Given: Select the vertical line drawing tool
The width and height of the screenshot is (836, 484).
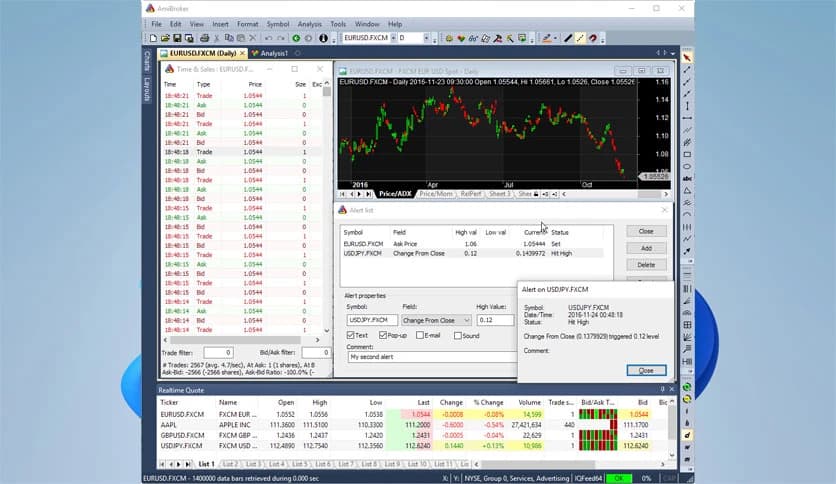Looking at the screenshot, I should tap(687, 106).
